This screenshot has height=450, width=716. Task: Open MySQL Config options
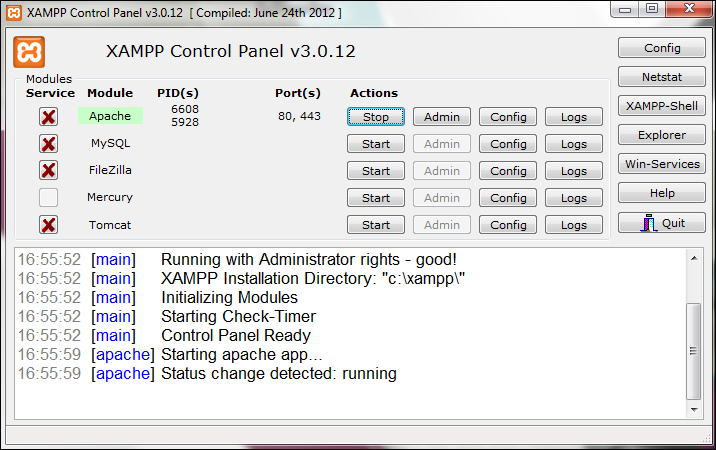coord(508,144)
